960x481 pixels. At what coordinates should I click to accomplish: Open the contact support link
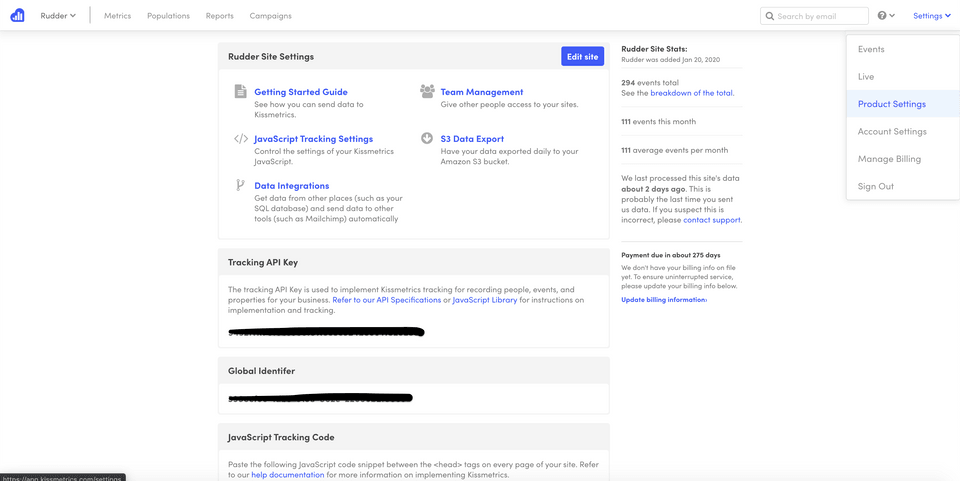pyautogui.click(x=711, y=220)
